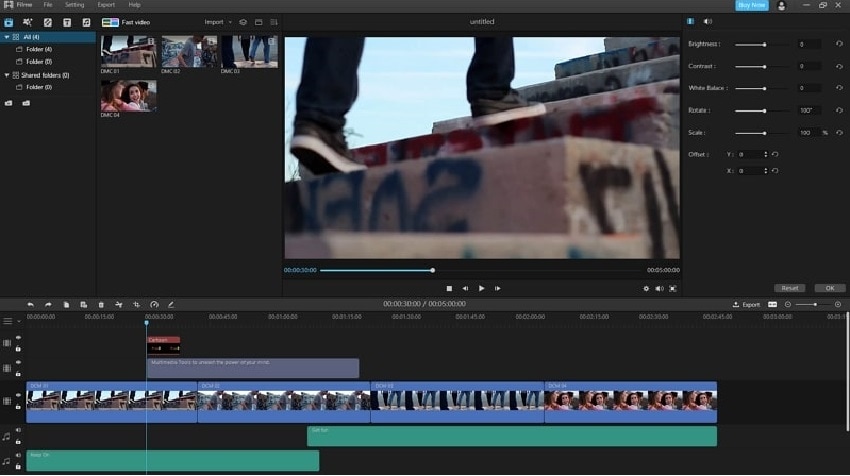Click the Fast video button
Screen dimensions: 850x476
click(x=126, y=22)
